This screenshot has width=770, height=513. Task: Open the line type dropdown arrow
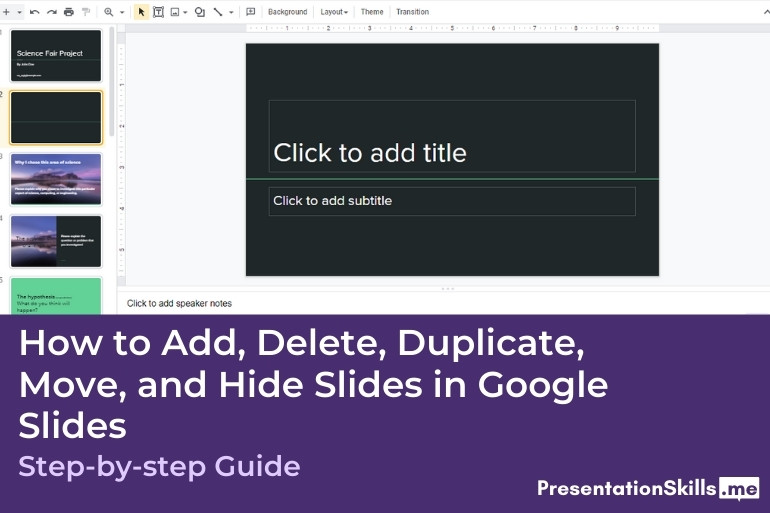(231, 12)
